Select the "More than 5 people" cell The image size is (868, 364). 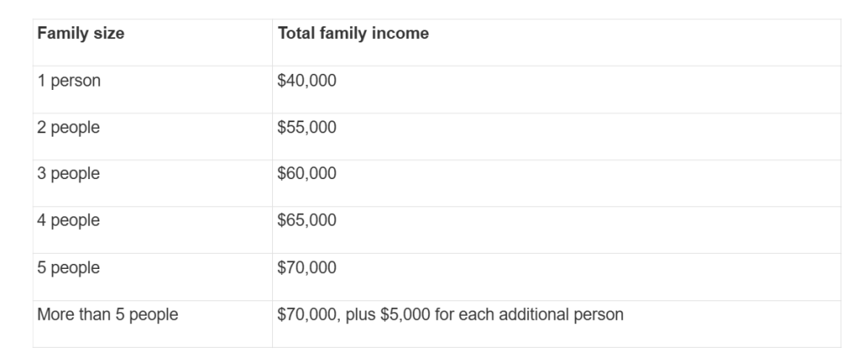tap(108, 315)
